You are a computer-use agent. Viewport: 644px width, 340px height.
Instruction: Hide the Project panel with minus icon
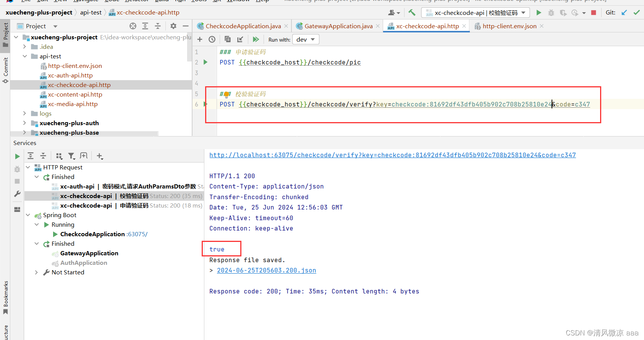coord(186,26)
